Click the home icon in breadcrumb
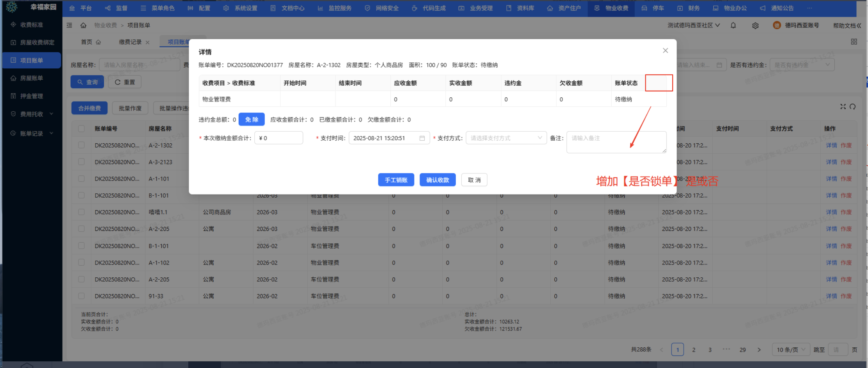The height and width of the screenshot is (368, 868). click(83, 25)
